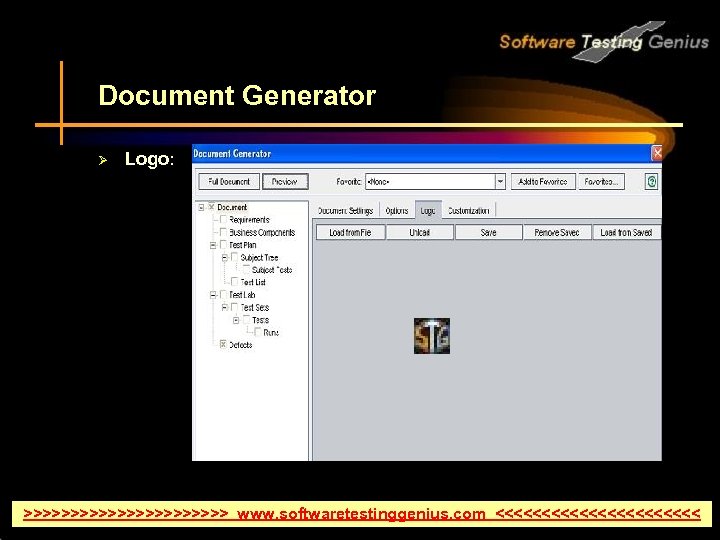
Task: Select the Requirements tree label
Action: coord(249,219)
